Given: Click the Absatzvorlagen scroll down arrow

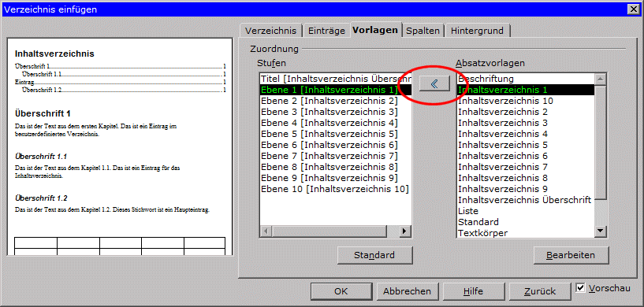Looking at the screenshot, I should pyautogui.click(x=601, y=231).
